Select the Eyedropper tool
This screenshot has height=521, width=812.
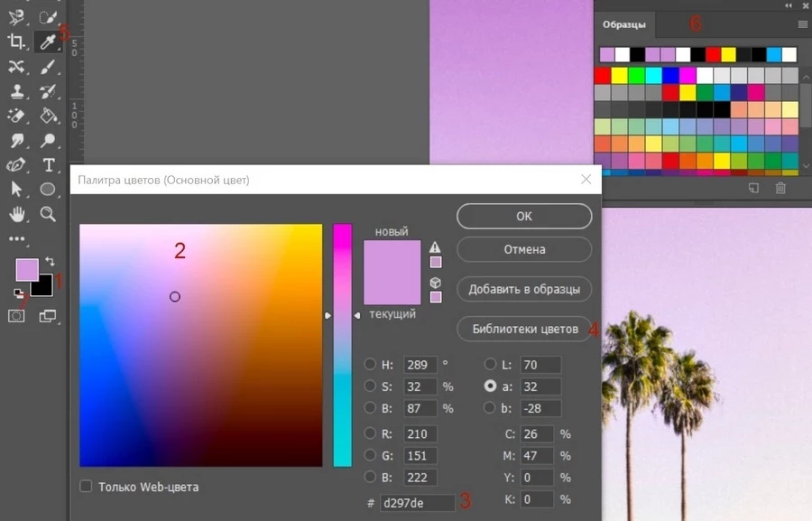coord(48,41)
